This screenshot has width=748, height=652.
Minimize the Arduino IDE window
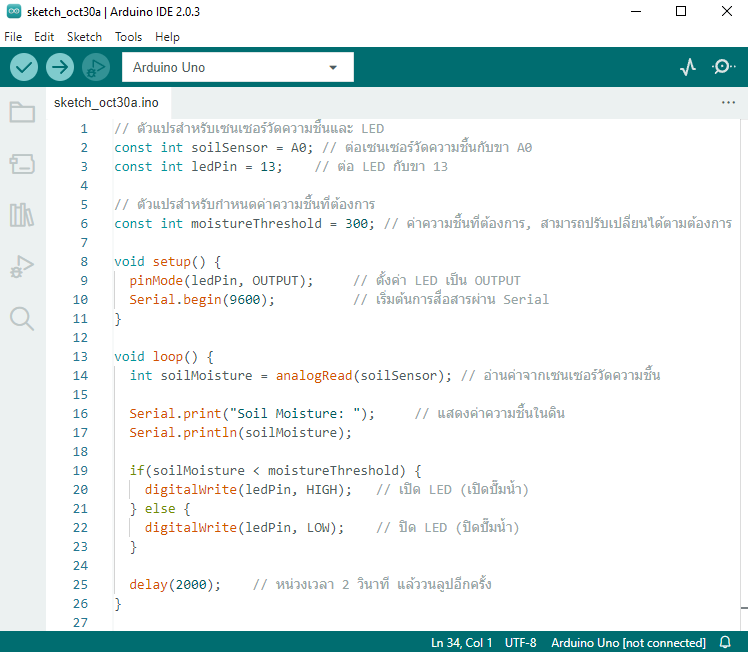click(x=636, y=11)
